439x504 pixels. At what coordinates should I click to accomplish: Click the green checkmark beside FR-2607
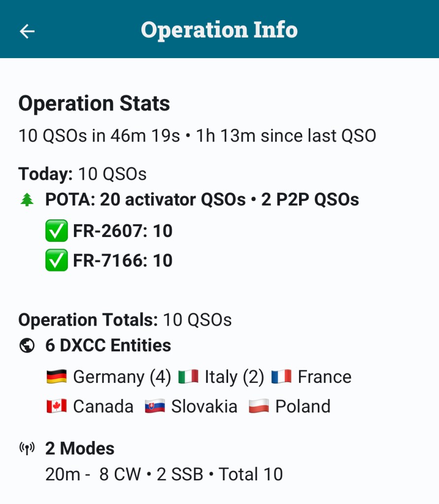tap(56, 231)
